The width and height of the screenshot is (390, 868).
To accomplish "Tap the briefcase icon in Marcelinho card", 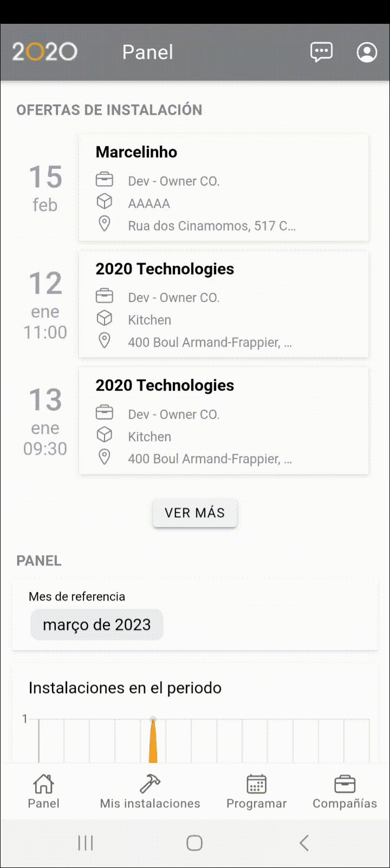I will pos(105,179).
